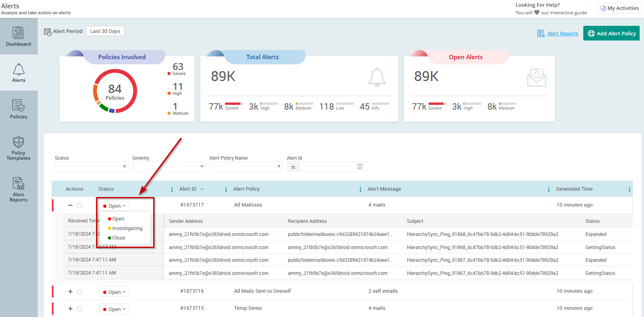Open the Status filter dropdown
The height and width of the screenshot is (317, 644).
point(91,166)
